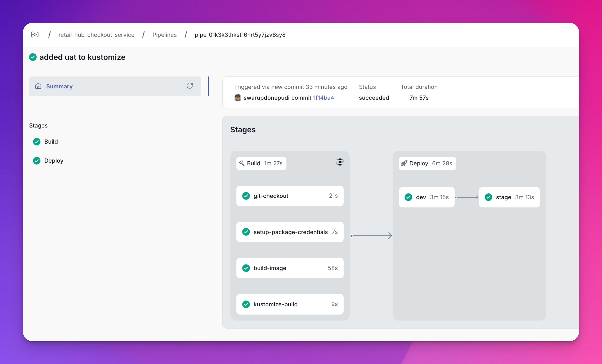Open retail-hub-checkout-service breadcrumb link
Viewport: 602px width, 364px height.
click(x=96, y=35)
